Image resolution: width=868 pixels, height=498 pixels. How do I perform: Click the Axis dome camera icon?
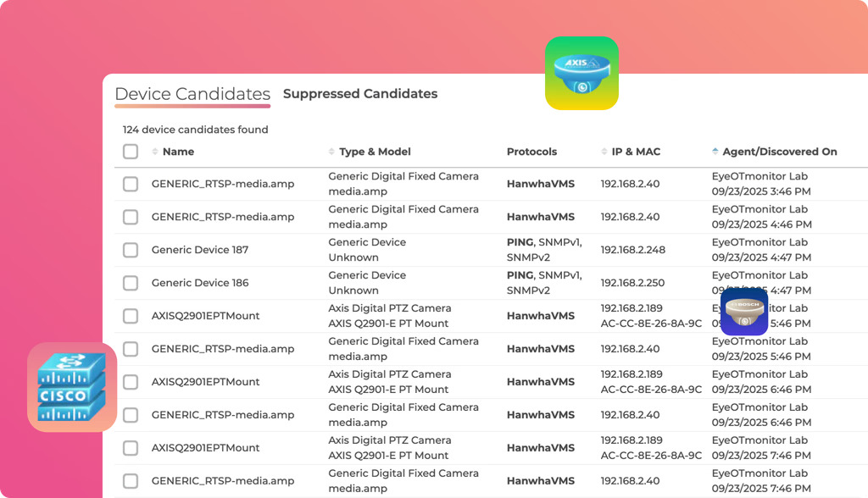[581, 73]
